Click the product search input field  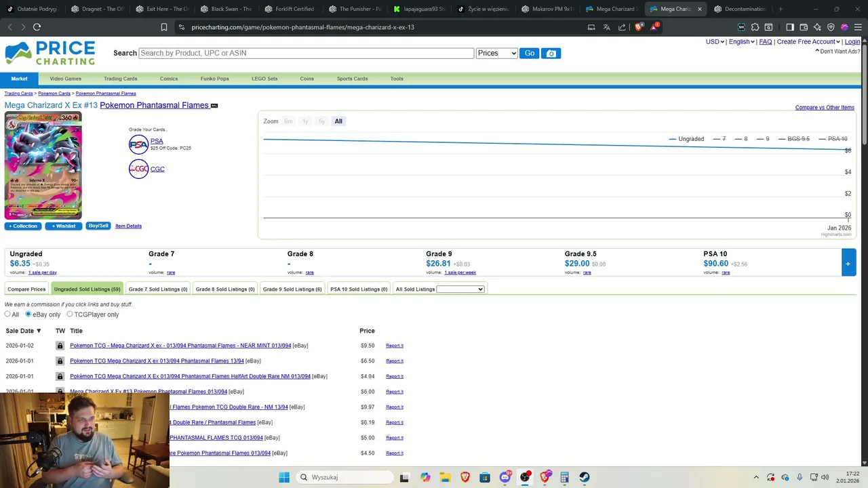[306, 53]
